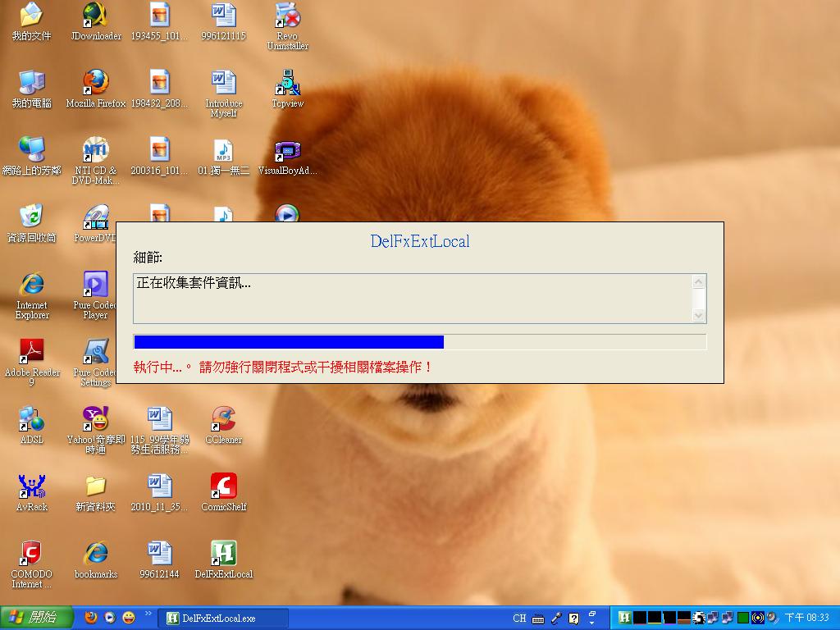The width and height of the screenshot is (840, 630).
Task: Click the system clock 下午 08:33
Action: coord(807,618)
